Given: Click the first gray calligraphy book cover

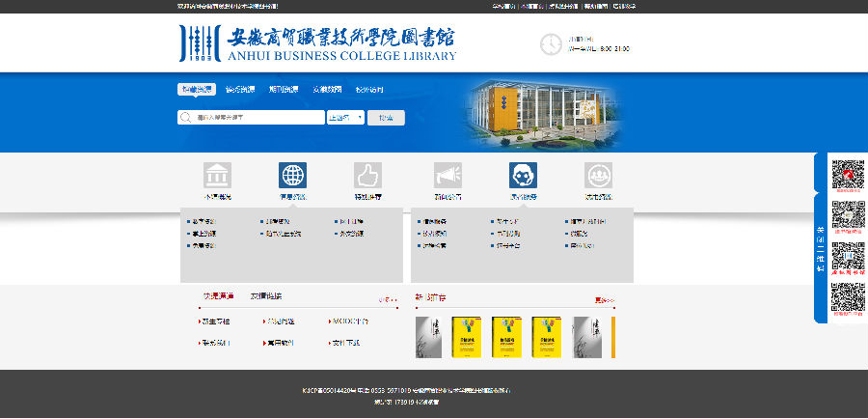Looking at the screenshot, I should [428, 337].
